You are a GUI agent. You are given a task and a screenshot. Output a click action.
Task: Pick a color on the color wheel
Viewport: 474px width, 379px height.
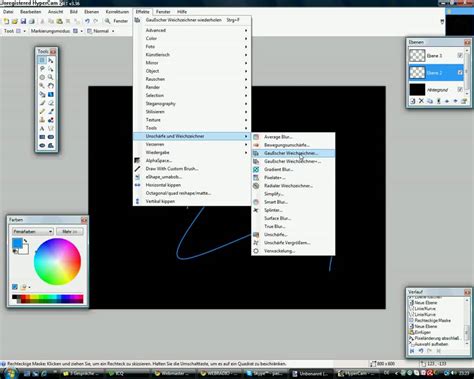(x=57, y=262)
